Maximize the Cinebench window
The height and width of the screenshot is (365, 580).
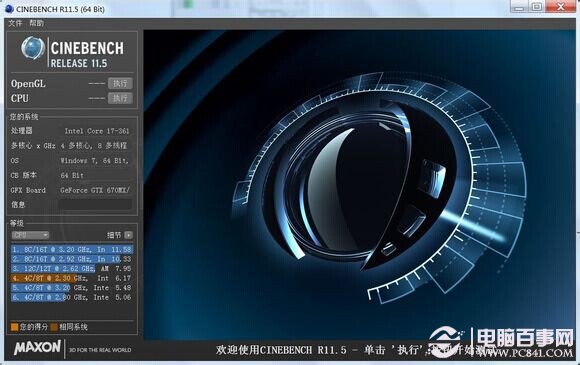537,7
